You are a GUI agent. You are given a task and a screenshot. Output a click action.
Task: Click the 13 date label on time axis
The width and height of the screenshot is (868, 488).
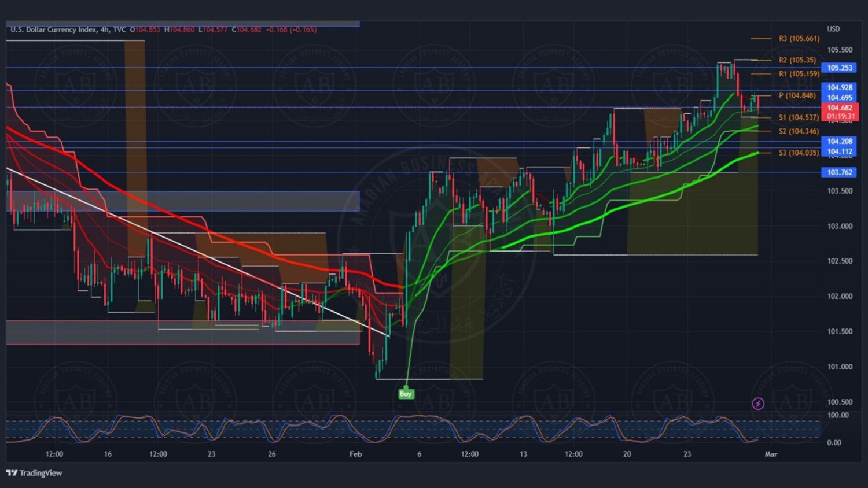523,454
